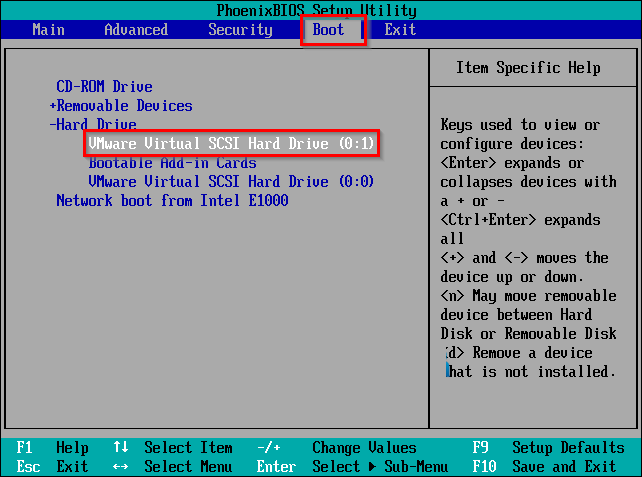Viewport: 642px width, 477px height.
Task: Go to the Exit tab
Action: [400, 30]
